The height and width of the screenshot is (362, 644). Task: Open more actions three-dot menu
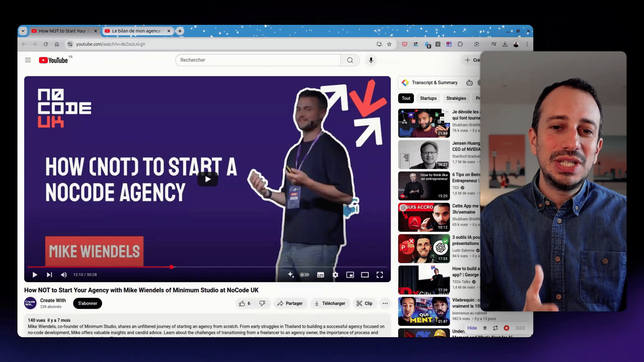pos(385,303)
